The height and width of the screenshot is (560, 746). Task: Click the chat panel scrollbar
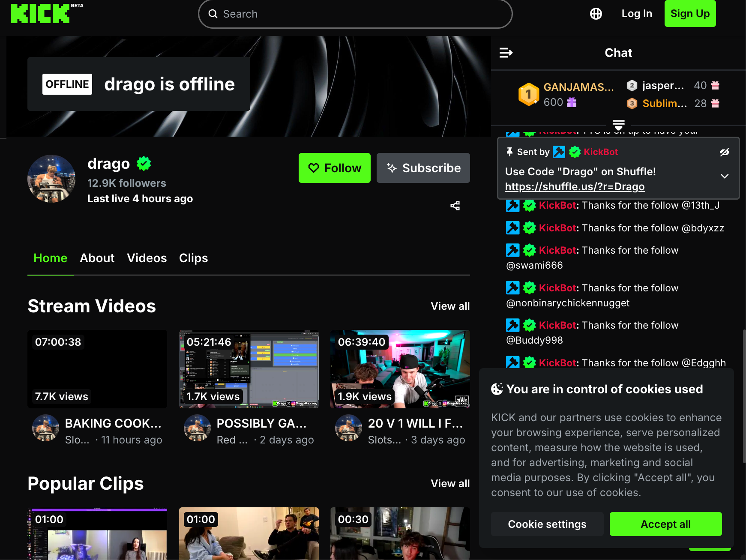point(744,396)
